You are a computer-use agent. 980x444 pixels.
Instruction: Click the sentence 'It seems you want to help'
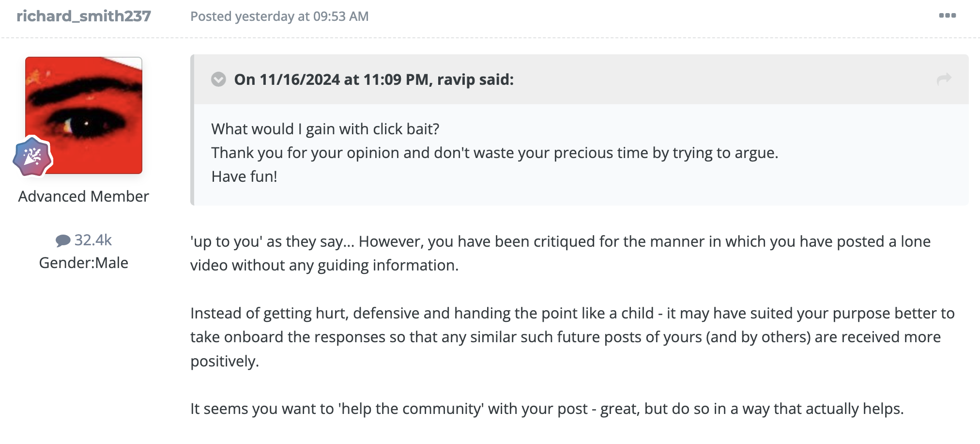[x=546, y=409]
